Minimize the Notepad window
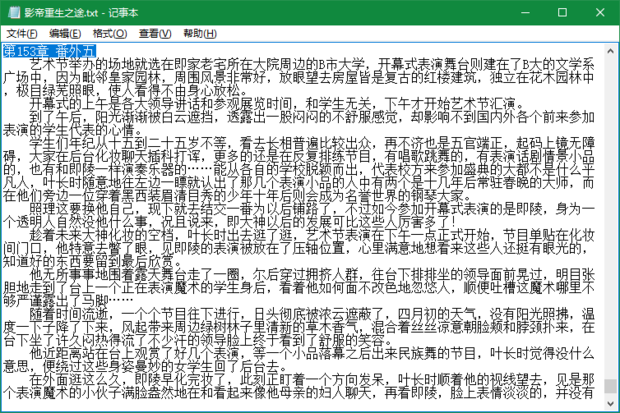Image resolution: width=620 pixels, height=413 pixels. [525, 13]
